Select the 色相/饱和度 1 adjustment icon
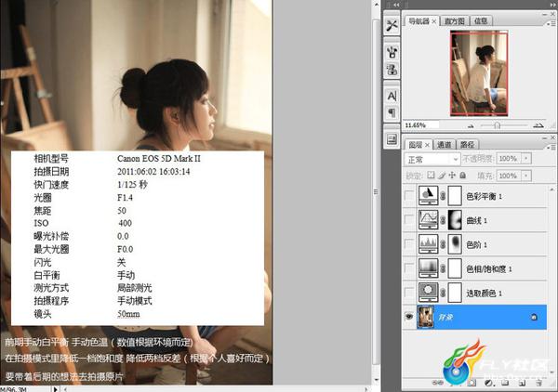Viewport: 558px width, 392px height. [428, 268]
